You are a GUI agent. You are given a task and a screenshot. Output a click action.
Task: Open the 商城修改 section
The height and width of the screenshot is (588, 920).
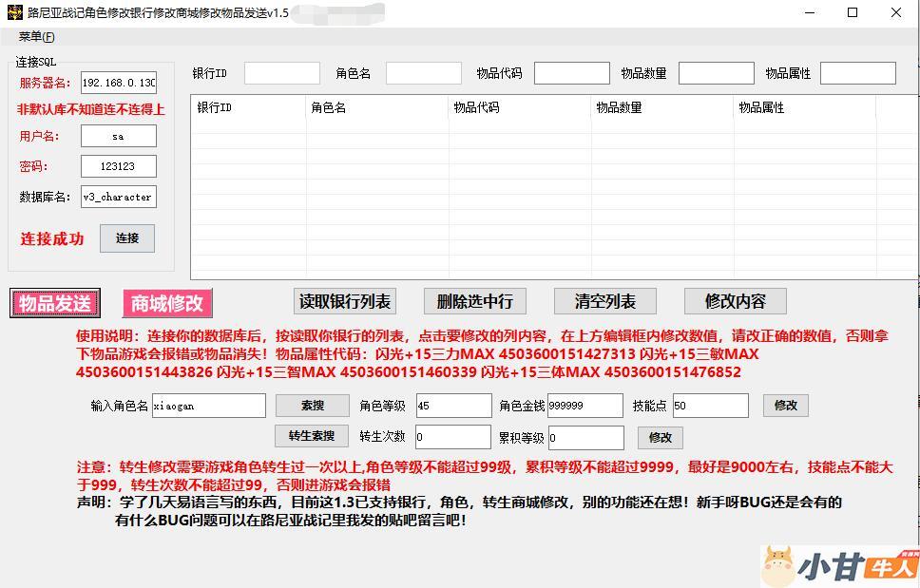click(x=167, y=304)
